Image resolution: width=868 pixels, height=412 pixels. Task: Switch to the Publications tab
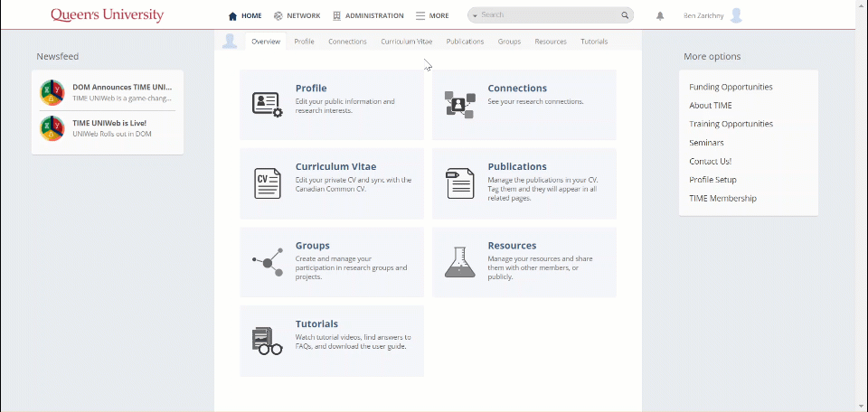(x=465, y=42)
